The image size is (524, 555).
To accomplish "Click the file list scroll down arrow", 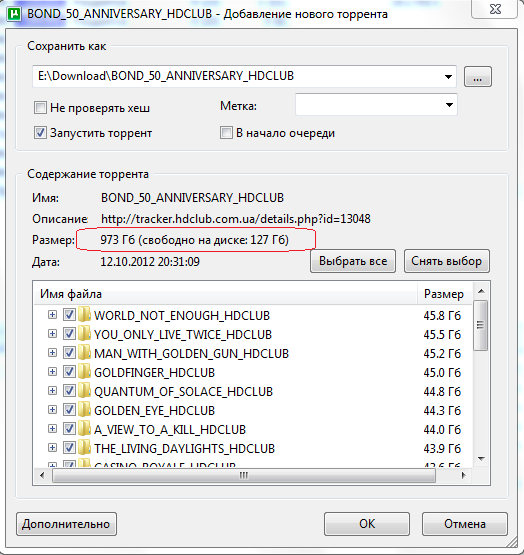I will pyautogui.click(x=481, y=458).
